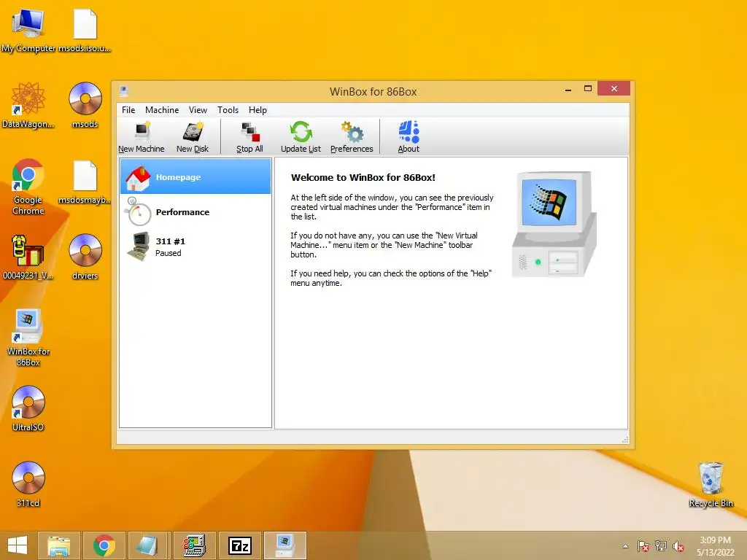Click the computer illustration on homepage

click(x=554, y=224)
